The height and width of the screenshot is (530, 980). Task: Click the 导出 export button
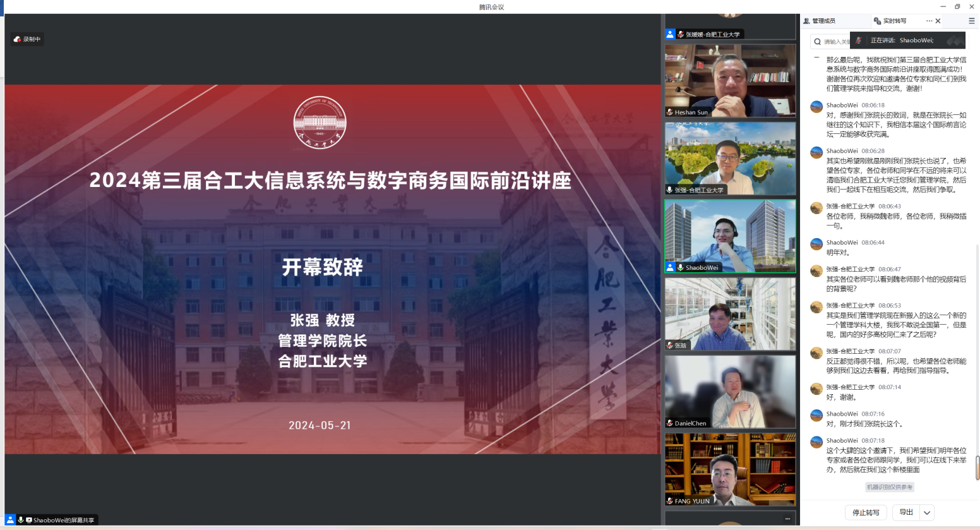[906, 512]
